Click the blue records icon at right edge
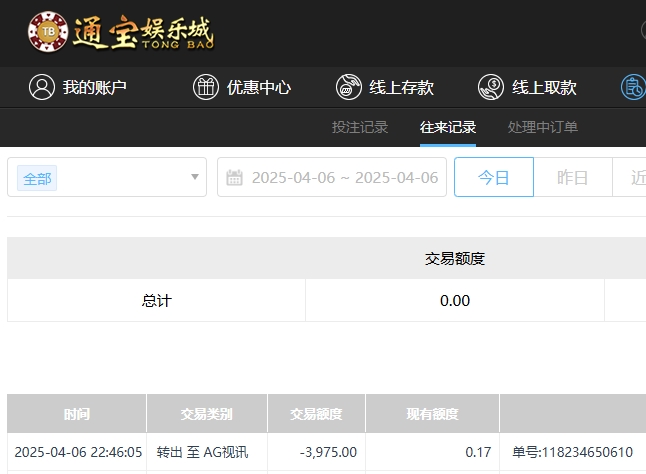 [x=634, y=87]
